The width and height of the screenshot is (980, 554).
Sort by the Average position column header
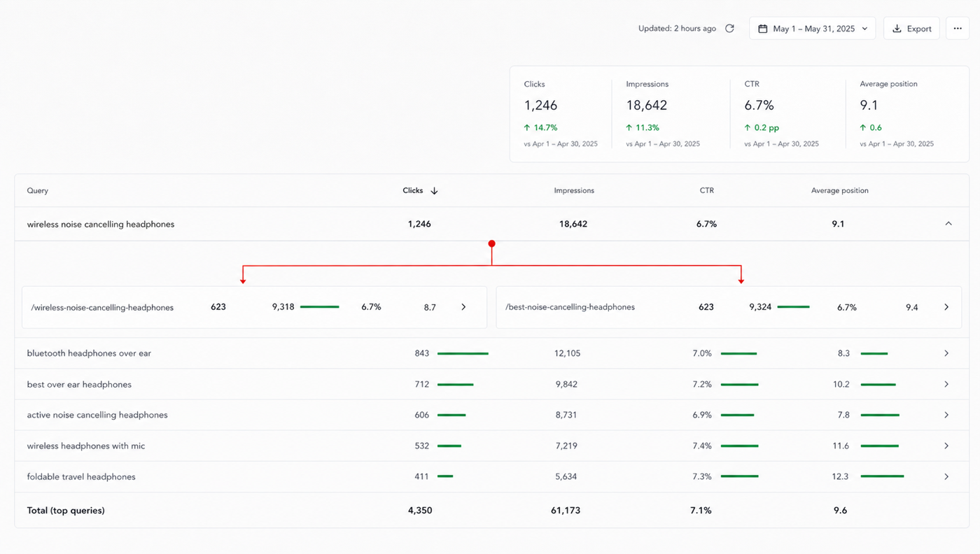839,190
